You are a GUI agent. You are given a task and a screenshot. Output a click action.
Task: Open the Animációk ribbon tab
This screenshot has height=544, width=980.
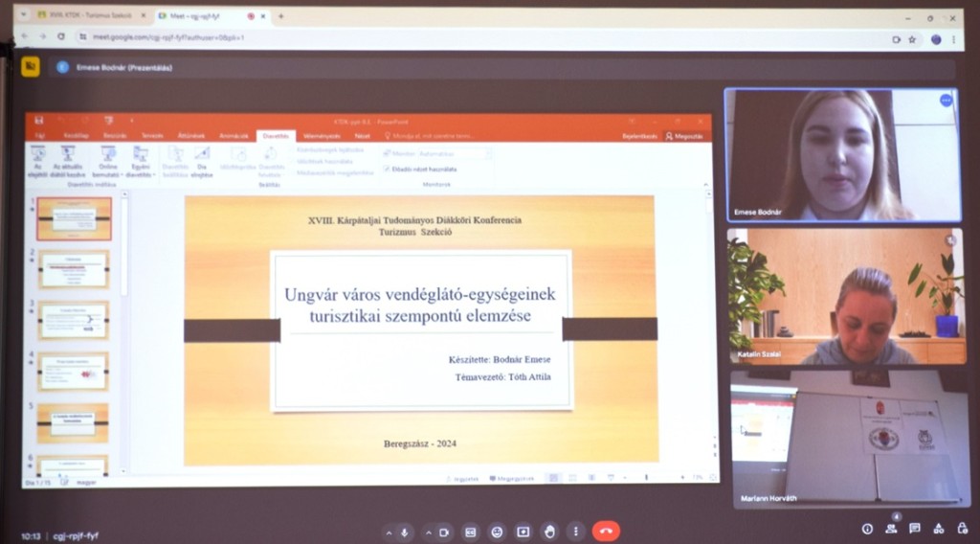(x=234, y=136)
